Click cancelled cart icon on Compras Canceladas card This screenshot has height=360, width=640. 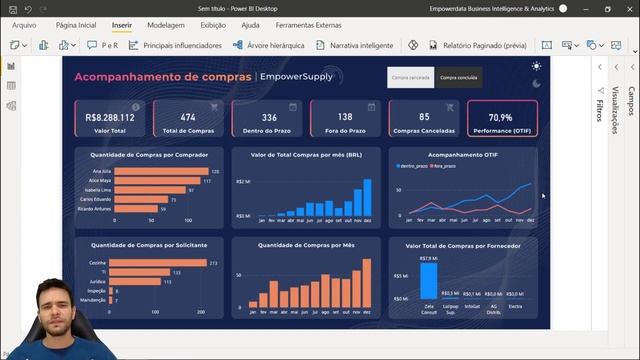[450, 107]
